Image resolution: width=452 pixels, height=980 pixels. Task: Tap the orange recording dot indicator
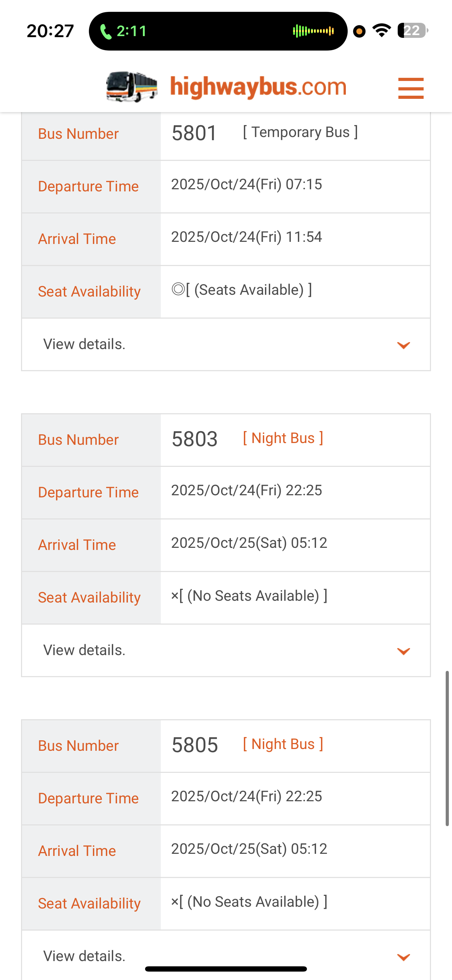coord(359,31)
